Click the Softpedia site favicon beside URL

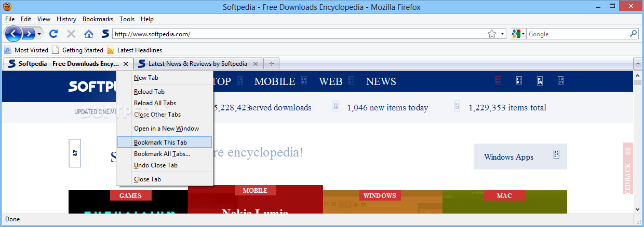pyautogui.click(x=105, y=34)
